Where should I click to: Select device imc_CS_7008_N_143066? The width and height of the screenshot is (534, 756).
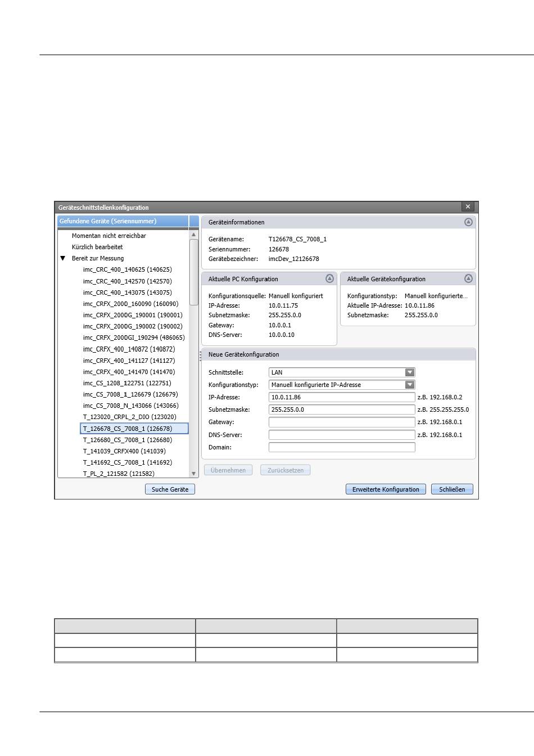[x=131, y=406]
